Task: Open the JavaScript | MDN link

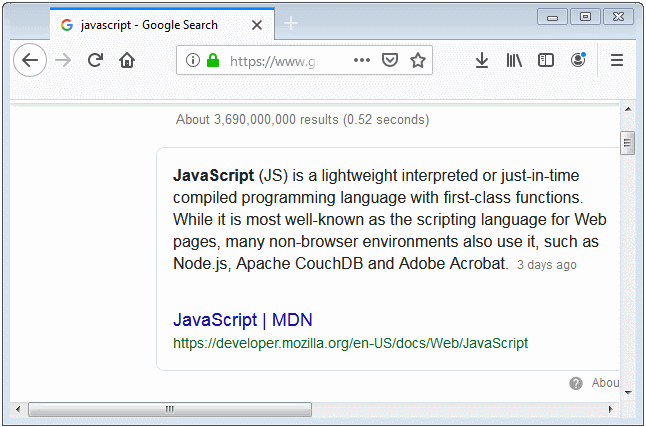Action: tap(243, 320)
